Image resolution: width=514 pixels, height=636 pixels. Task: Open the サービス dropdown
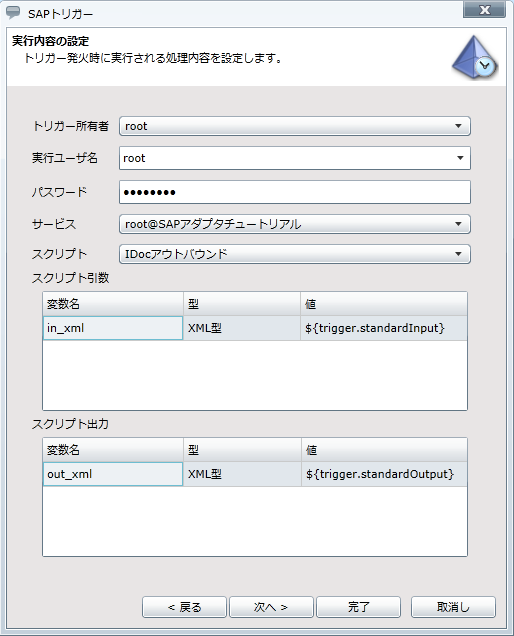click(295, 224)
